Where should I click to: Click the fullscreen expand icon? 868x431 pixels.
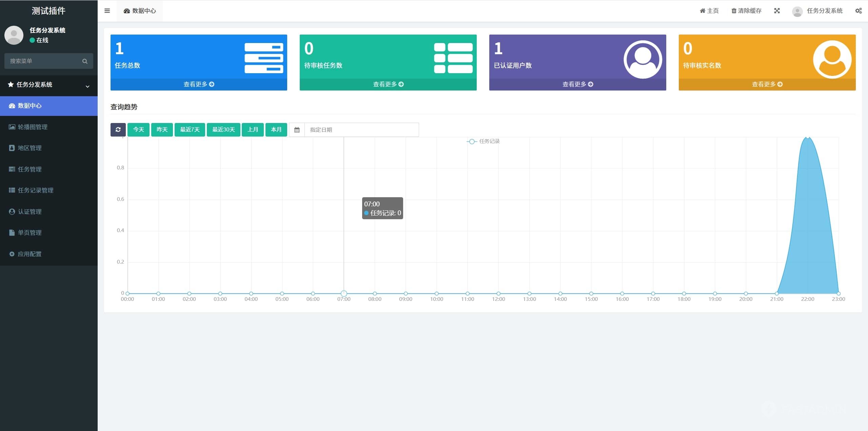[777, 11]
